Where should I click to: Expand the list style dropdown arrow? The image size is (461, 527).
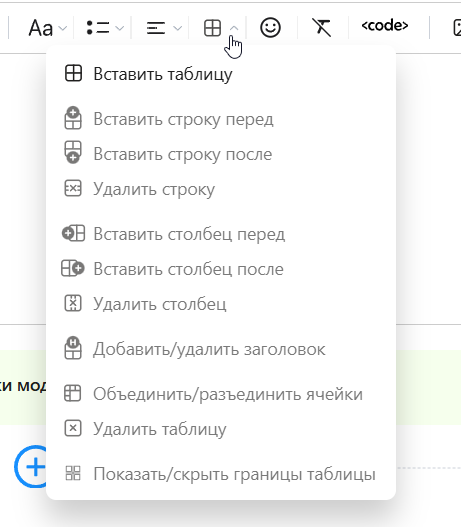[x=120, y=28]
